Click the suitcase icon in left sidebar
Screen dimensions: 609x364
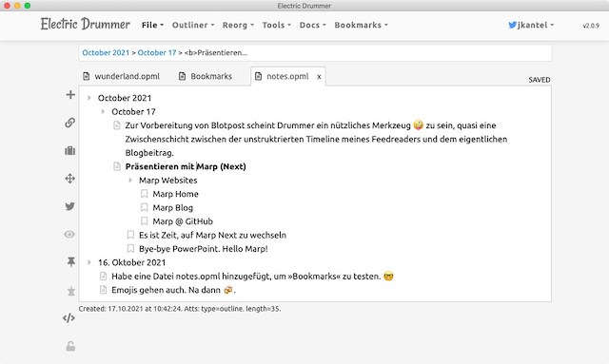[69, 150]
